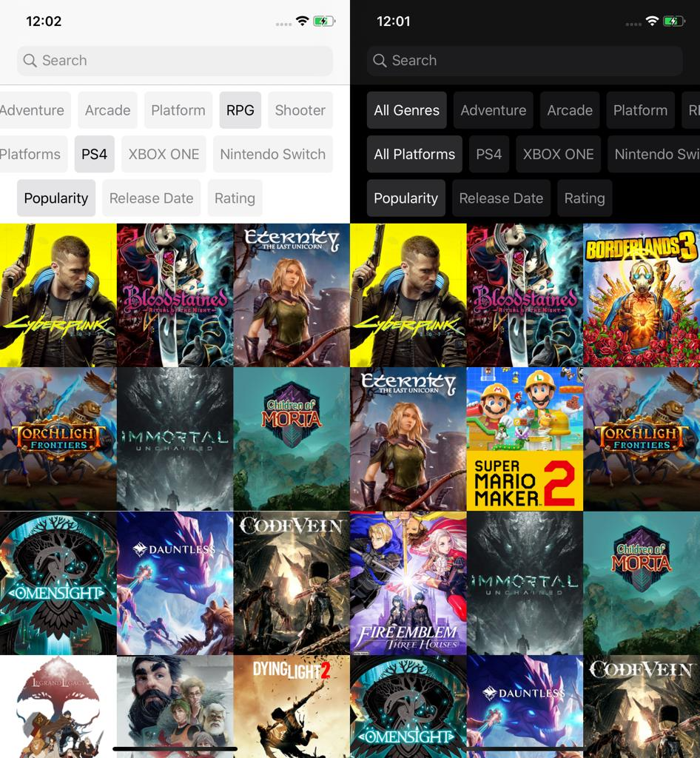Tap the magnifier icon in dark search bar

click(x=380, y=61)
